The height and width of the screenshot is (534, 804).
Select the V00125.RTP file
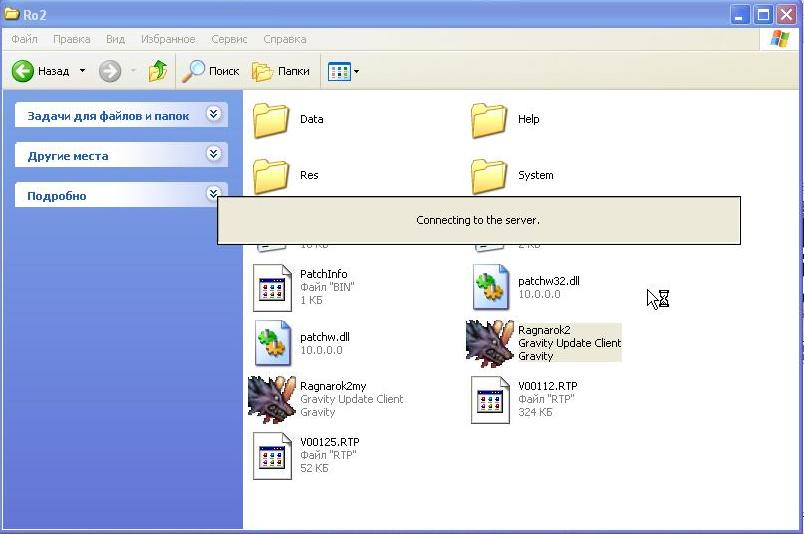coord(272,456)
